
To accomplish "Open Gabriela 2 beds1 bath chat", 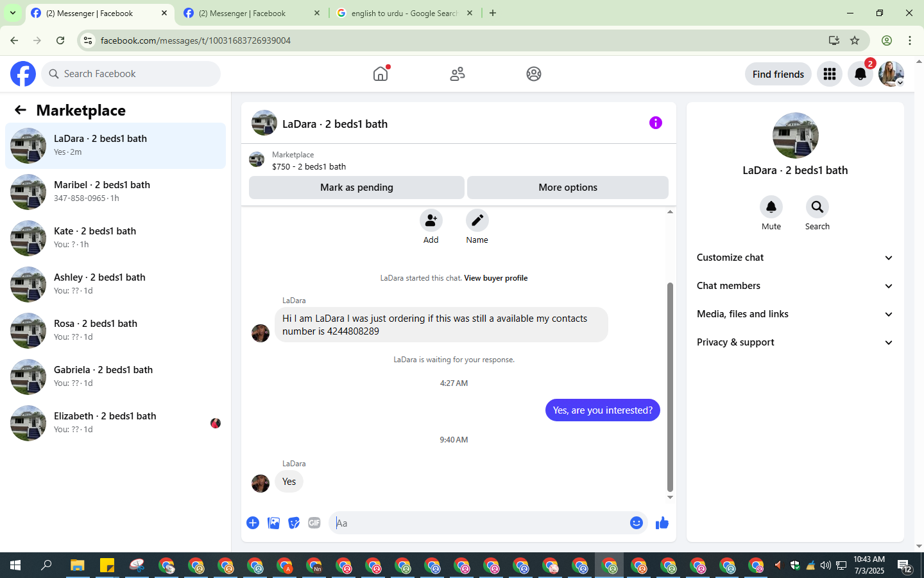I will pos(116,377).
